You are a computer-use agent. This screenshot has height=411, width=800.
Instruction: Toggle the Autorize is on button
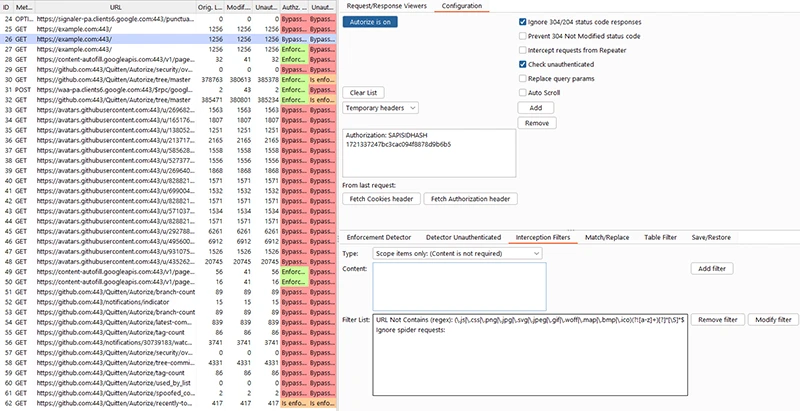coord(370,22)
